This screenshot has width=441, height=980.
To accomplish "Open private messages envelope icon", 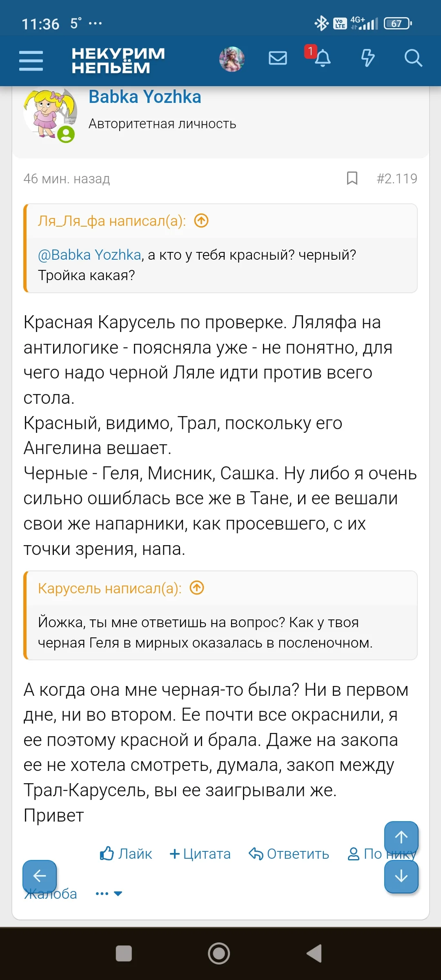I will [x=278, y=58].
